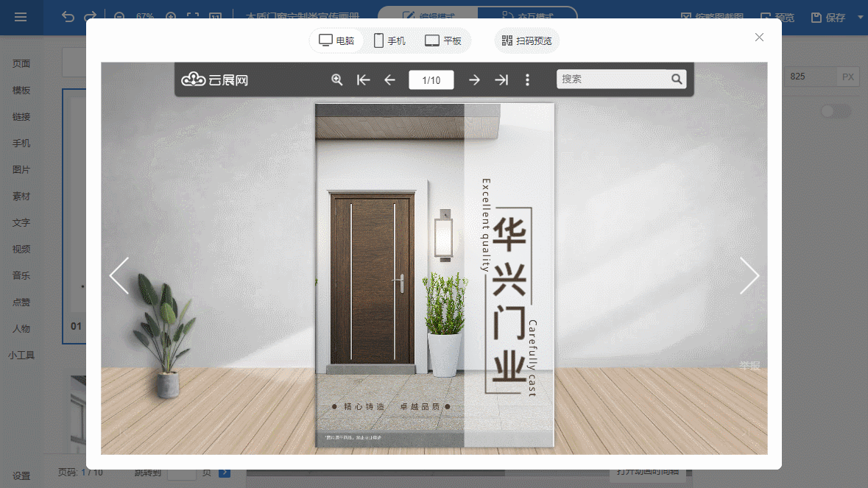Open the three-dot more options menu

tap(527, 79)
